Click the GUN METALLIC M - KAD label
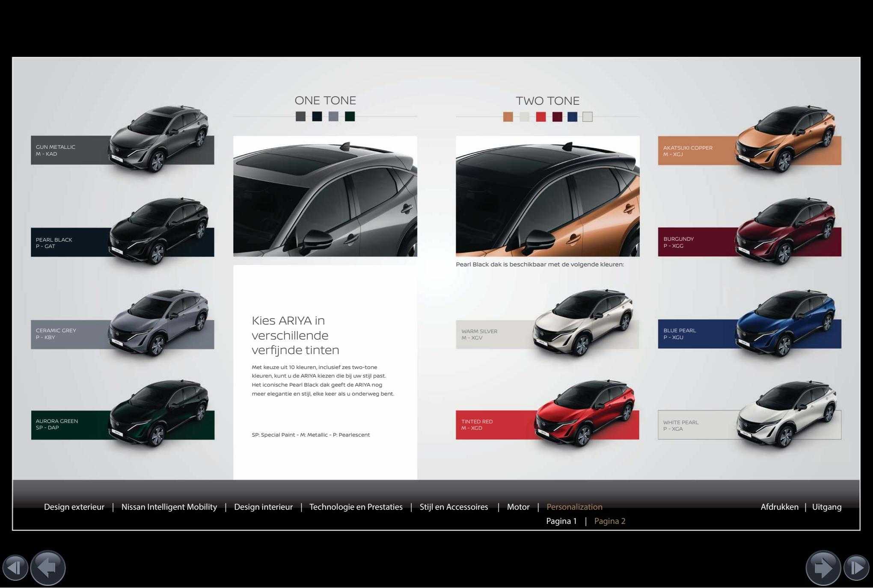 (x=56, y=150)
